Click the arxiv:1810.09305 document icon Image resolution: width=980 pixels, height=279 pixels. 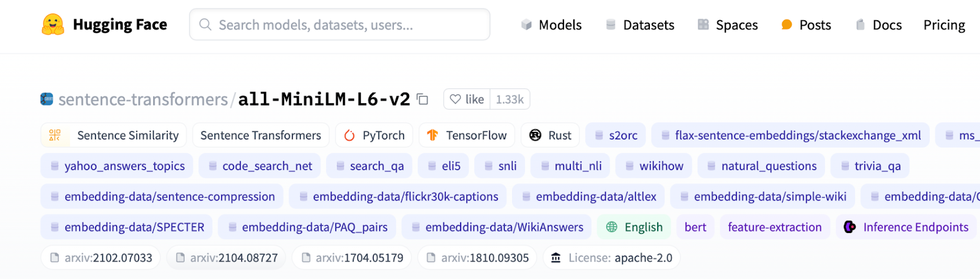[431, 258]
